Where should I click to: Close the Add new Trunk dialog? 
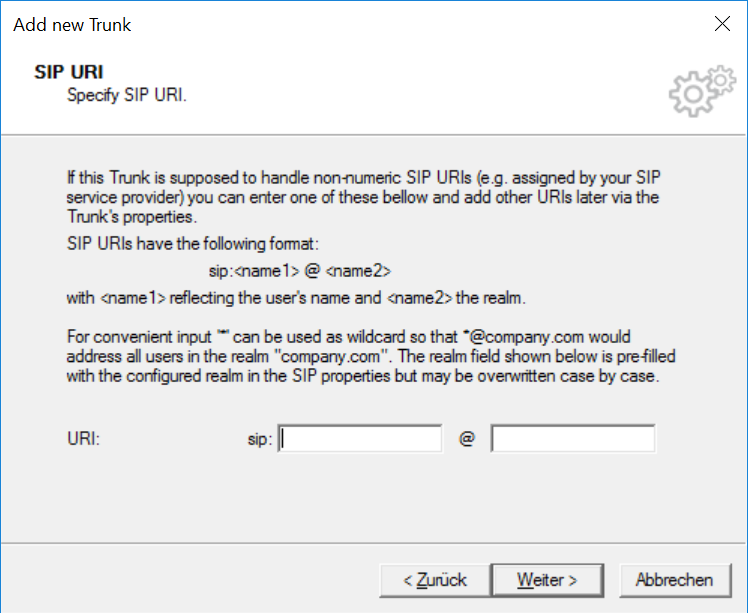tap(722, 23)
